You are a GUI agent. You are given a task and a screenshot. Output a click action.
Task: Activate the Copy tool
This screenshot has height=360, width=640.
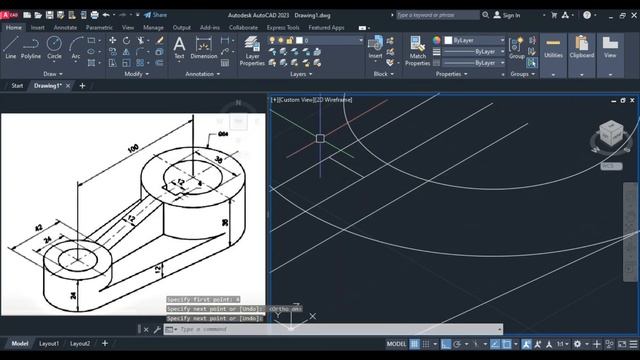click(x=112, y=52)
